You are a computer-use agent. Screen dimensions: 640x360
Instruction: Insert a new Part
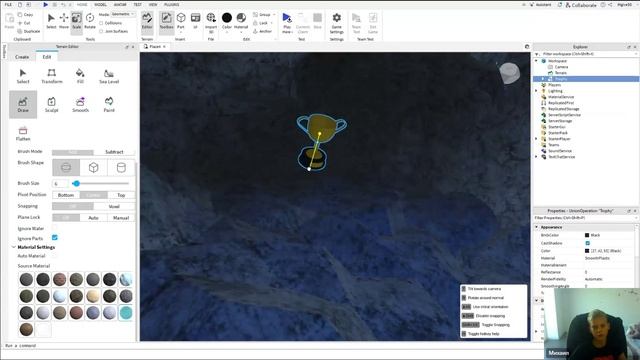pos(181,21)
